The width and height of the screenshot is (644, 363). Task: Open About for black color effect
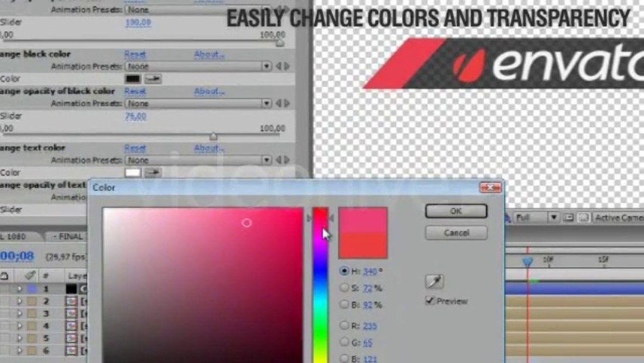(x=209, y=54)
